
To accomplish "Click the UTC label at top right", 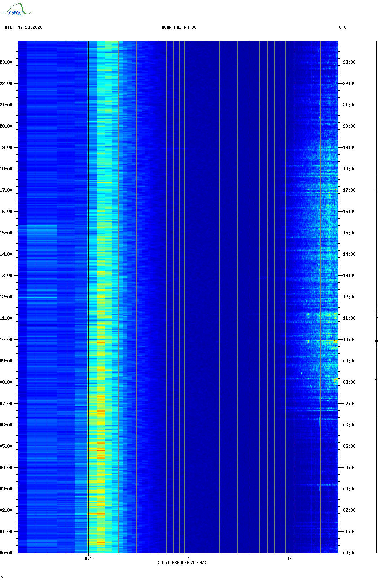I will pyautogui.click(x=343, y=27).
